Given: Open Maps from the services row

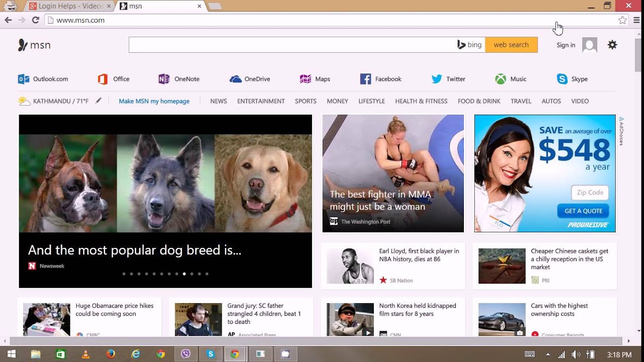Looking at the screenshot, I should point(305,79).
